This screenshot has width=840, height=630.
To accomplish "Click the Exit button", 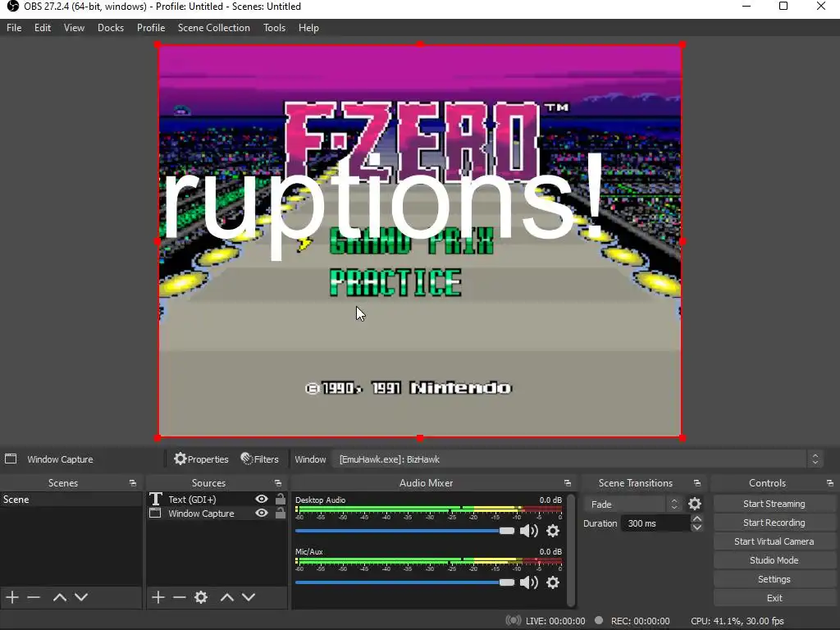I will pos(774,598).
